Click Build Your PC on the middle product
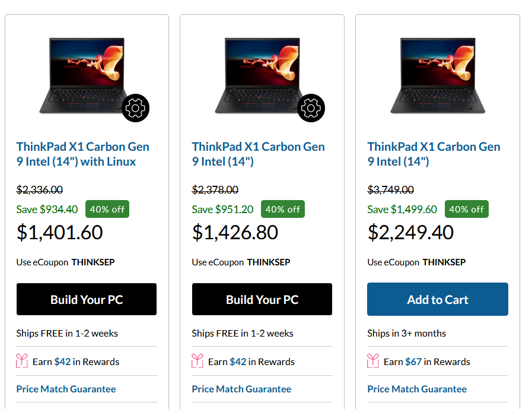This screenshot has width=532, height=409. tap(262, 299)
